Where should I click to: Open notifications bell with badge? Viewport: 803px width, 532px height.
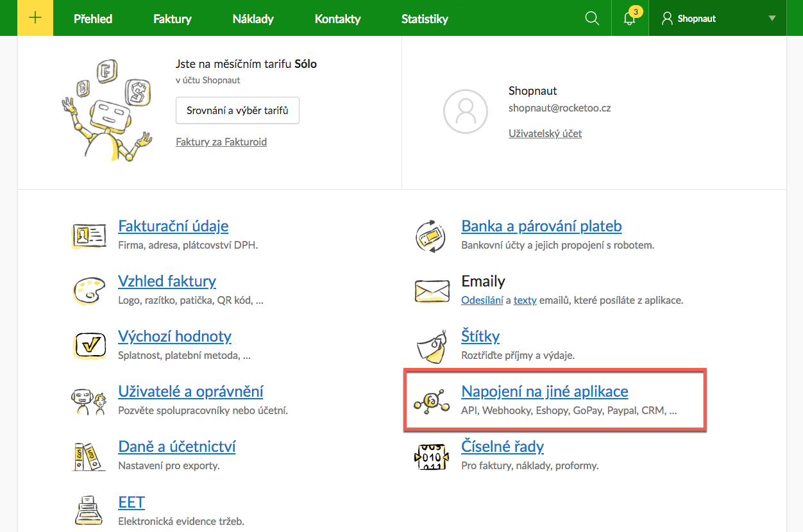coord(630,19)
